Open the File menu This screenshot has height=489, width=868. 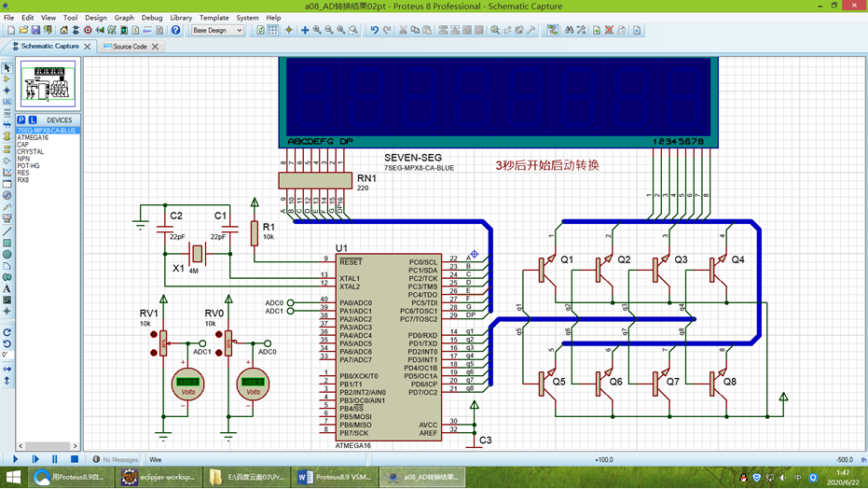point(9,18)
